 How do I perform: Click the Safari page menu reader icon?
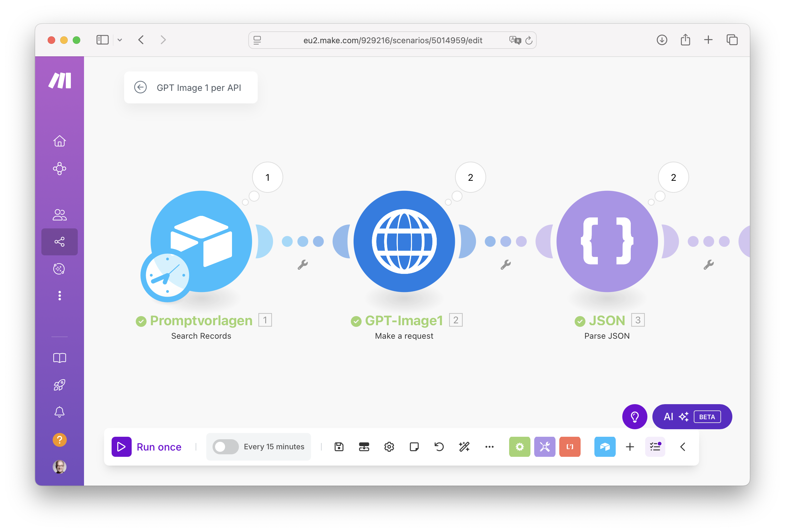coord(257,40)
